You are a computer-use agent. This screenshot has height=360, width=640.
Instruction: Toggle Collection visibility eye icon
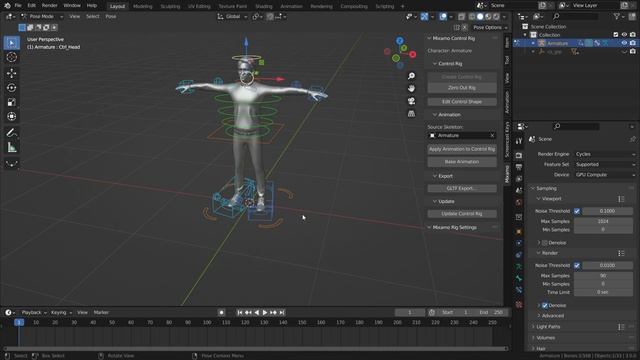click(x=624, y=35)
